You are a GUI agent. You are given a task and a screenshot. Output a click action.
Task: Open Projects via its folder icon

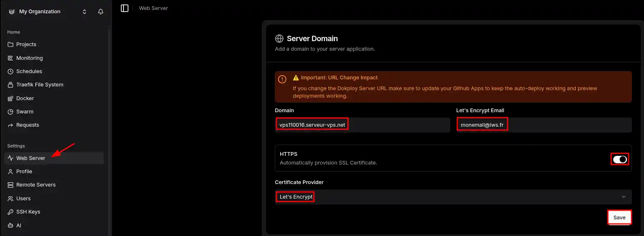point(11,44)
